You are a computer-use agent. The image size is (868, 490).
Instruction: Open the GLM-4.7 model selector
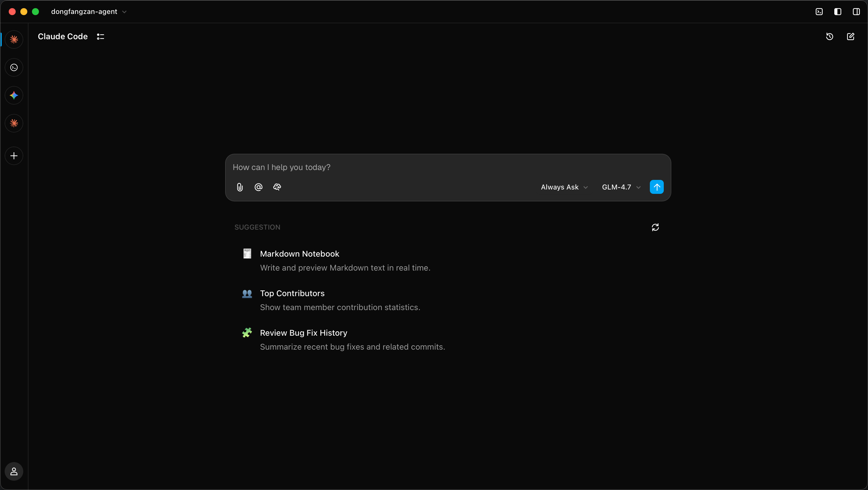coord(621,187)
